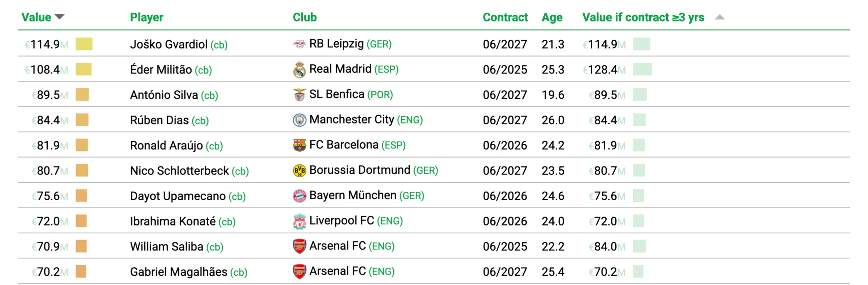Sort by the Contract column header
The width and height of the screenshot is (868, 285).
[x=505, y=17]
